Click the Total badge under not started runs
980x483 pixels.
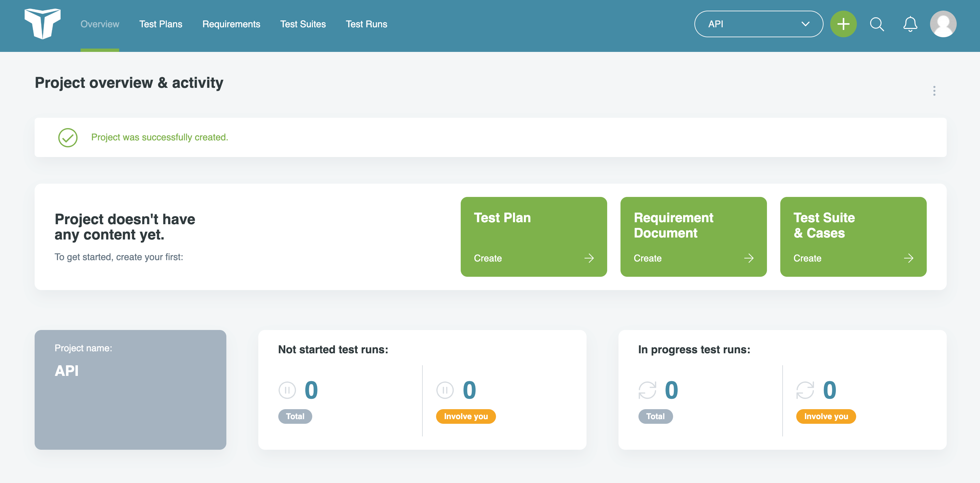[x=295, y=416]
